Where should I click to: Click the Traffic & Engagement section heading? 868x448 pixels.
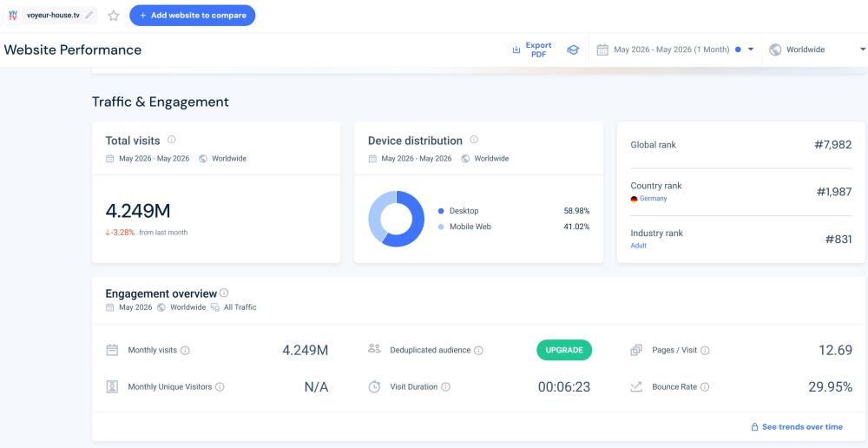coord(160,102)
